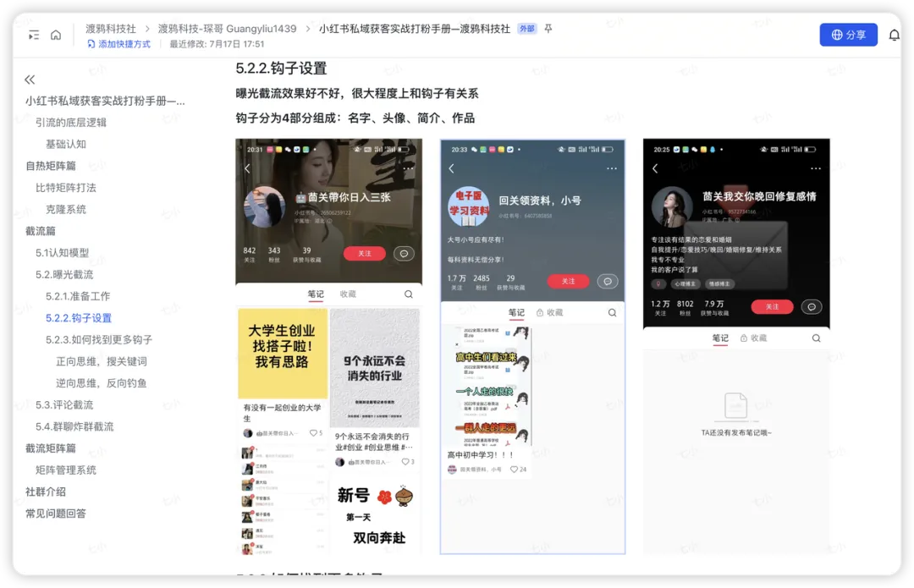
Task: Open 5.2.3.如何找到更多钩子 entry
Action: [99, 339]
